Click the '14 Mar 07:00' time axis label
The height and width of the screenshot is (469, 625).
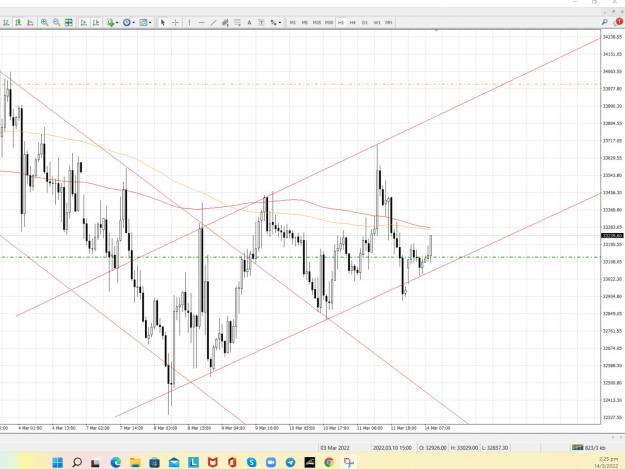438,428
